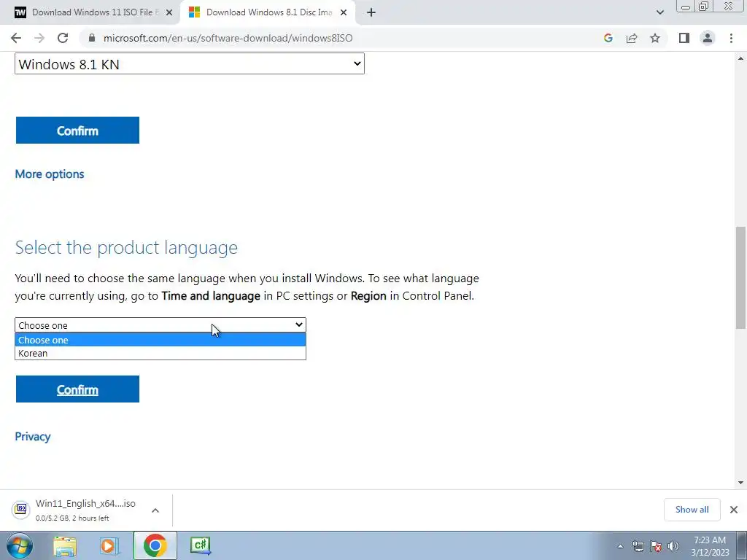
Task: Open Chrome's three-dot menu
Action: point(731,38)
